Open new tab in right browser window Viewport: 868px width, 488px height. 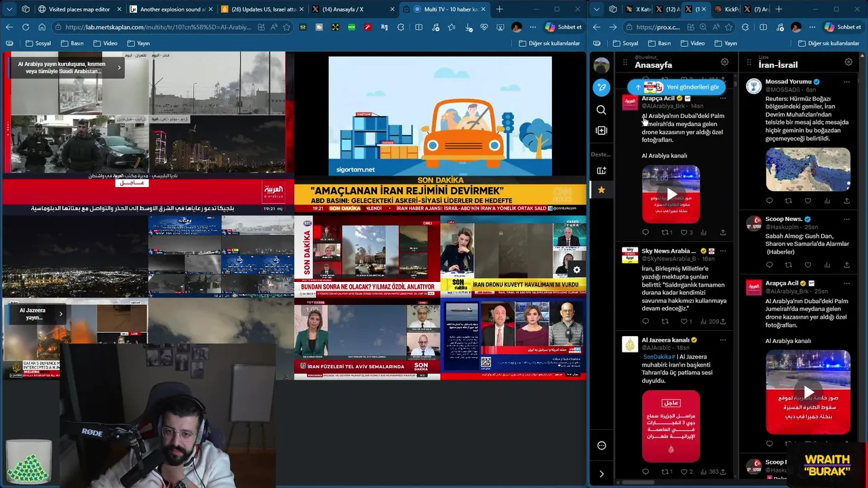778,9
